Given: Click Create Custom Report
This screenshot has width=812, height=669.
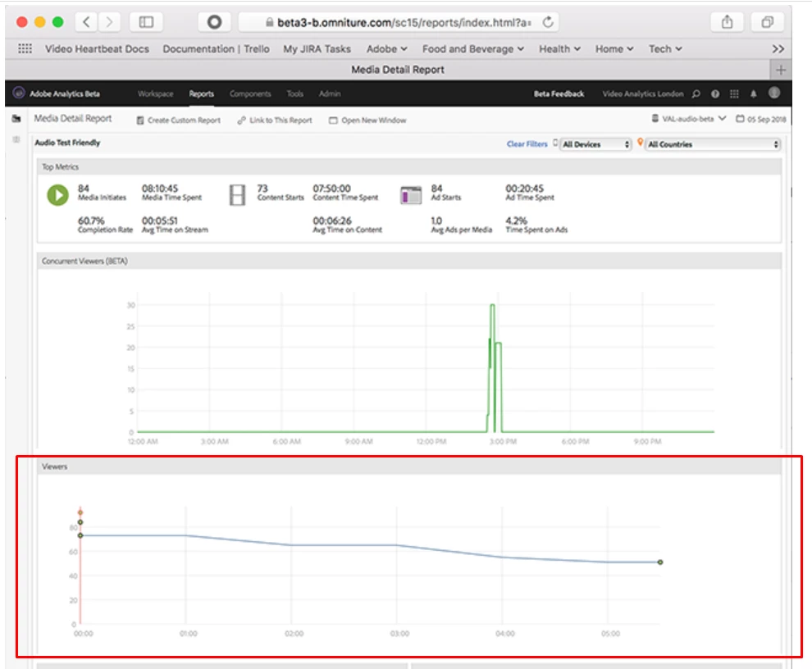Looking at the screenshot, I should tap(179, 121).
